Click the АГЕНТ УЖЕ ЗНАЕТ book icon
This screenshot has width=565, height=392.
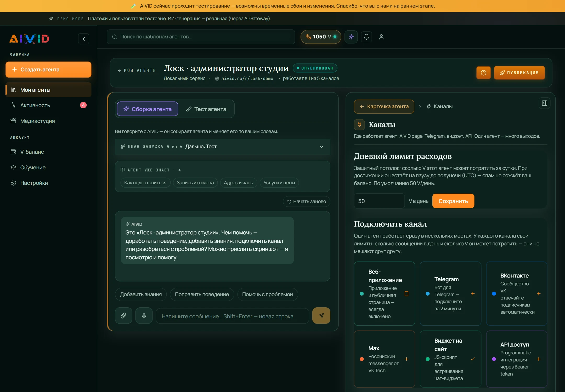[x=123, y=170]
